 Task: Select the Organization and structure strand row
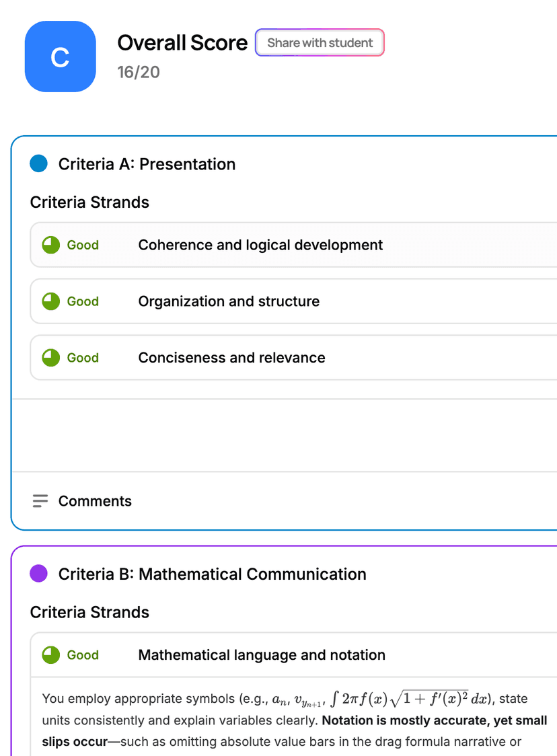pos(229,301)
